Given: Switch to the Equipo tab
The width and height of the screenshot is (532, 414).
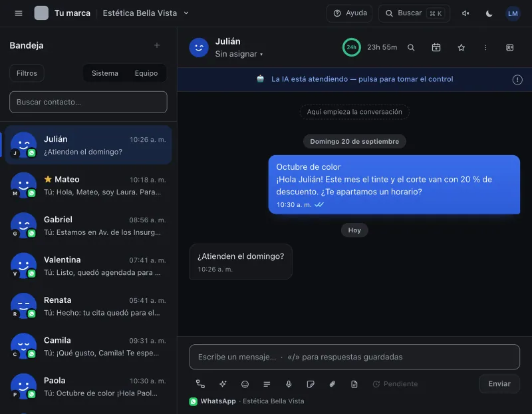Looking at the screenshot, I should (x=146, y=73).
